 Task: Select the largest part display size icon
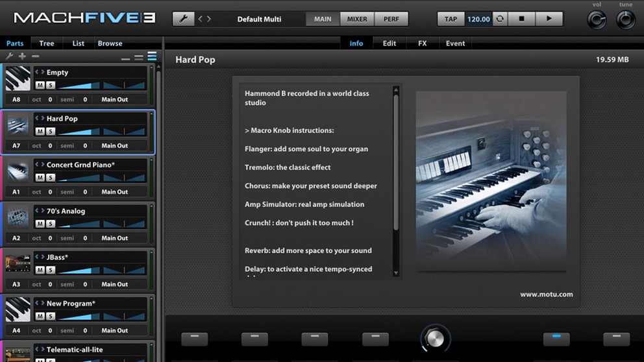click(152, 57)
